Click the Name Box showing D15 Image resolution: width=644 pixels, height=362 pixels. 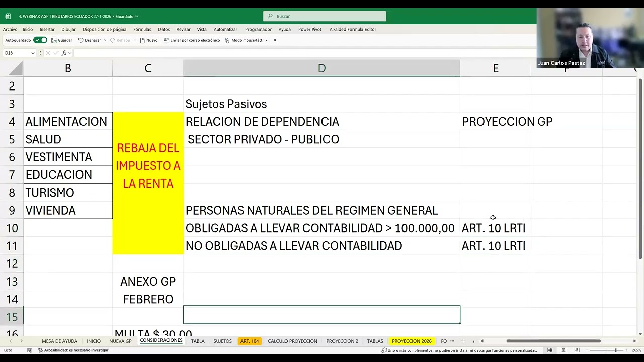pos(17,53)
